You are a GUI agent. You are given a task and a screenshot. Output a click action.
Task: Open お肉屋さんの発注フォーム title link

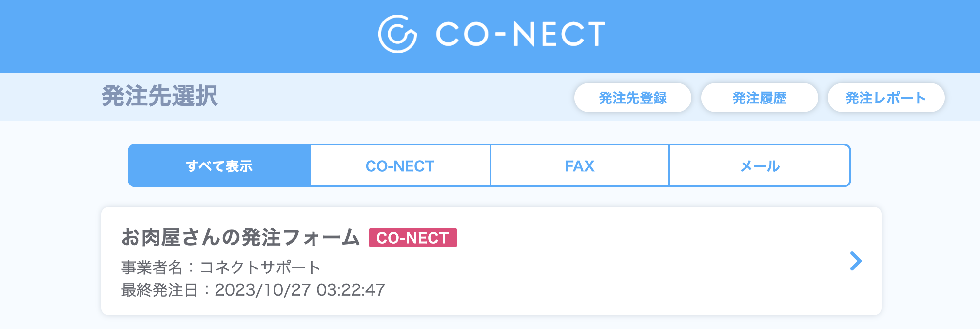coord(240,238)
